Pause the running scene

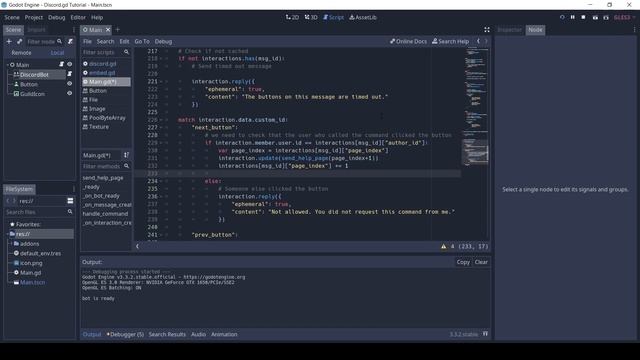pyautogui.click(x=573, y=17)
